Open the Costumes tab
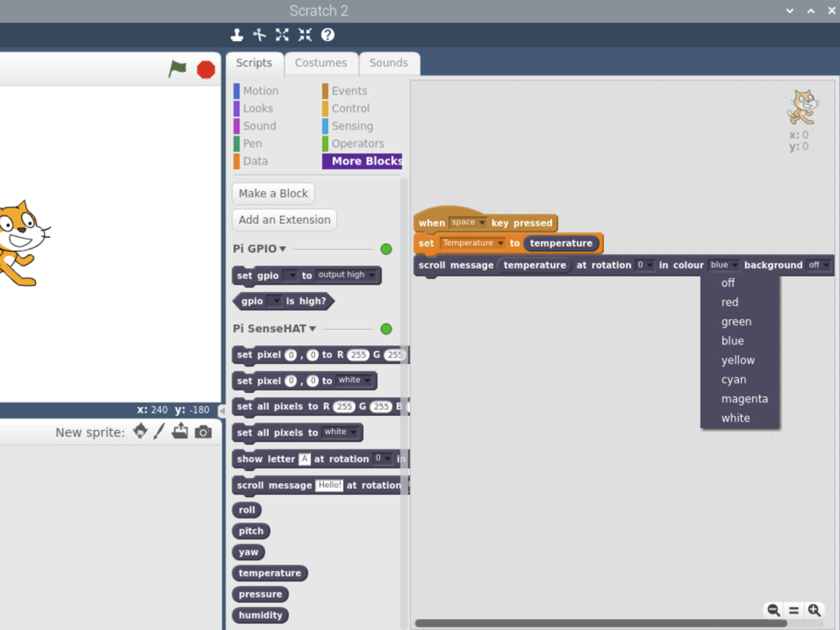The height and width of the screenshot is (630, 840). pyautogui.click(x=321, y=63)
